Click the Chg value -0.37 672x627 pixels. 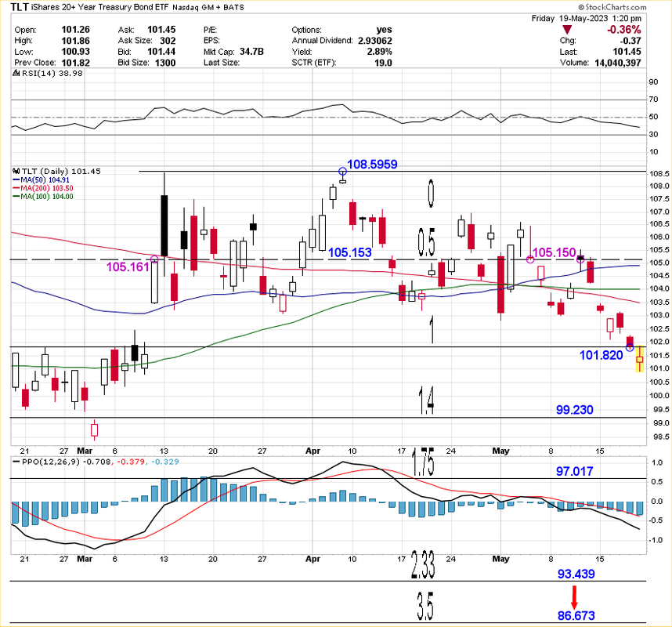[x=630, y=41]
